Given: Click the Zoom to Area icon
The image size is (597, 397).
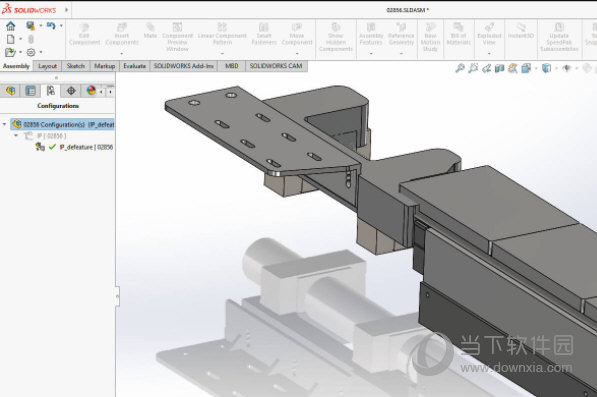Looking at the screenshot, I should pos(473,68).
